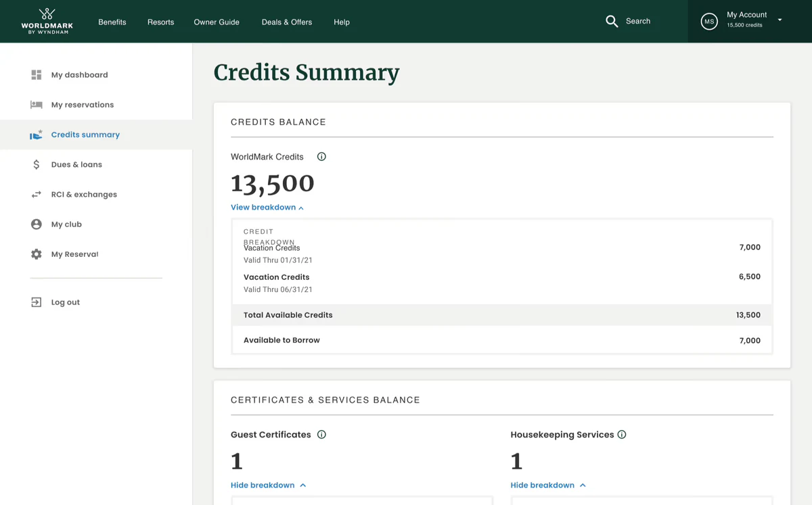The image size is (812, 505).
Task: Click the RCI & exchanges arrows icon
Action: pyautogui.click(x=37, y=195)
